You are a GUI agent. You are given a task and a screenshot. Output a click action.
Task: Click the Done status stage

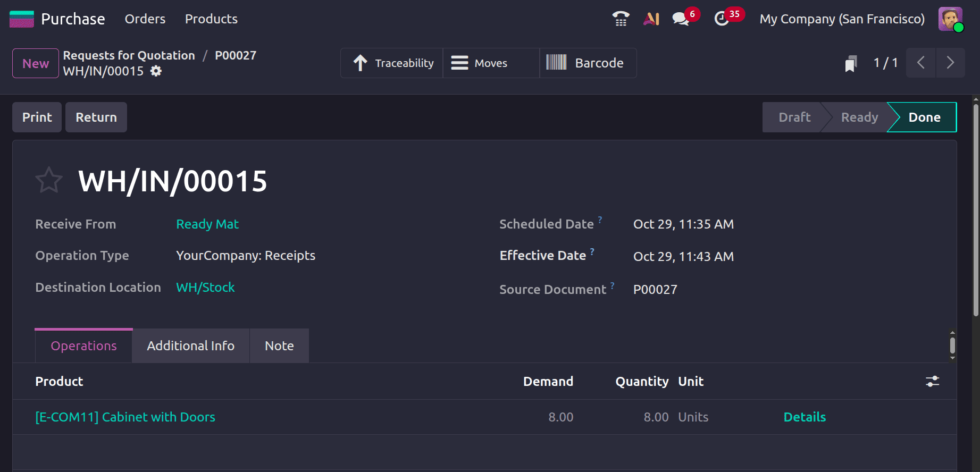(924, 117)
